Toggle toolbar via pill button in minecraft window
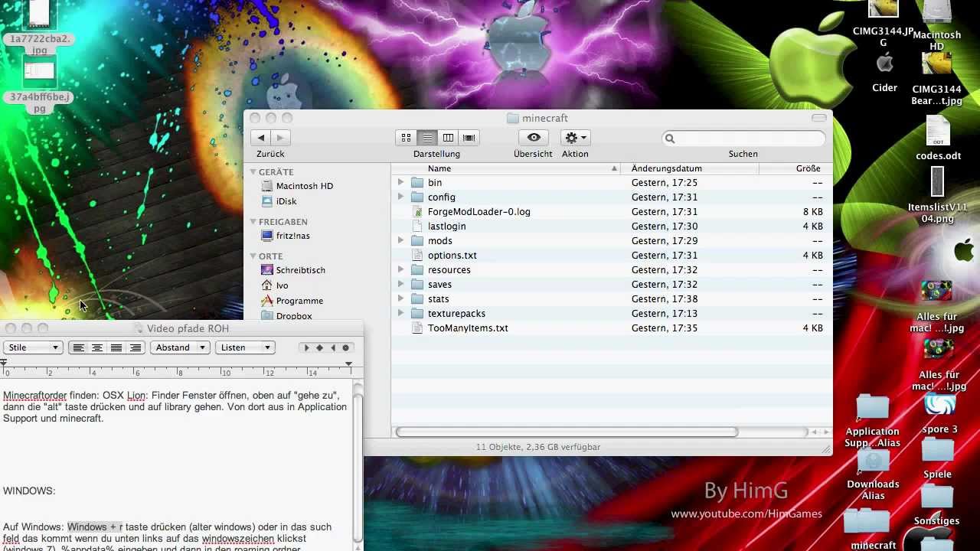This screenshot has width=980, height=551. 819,118
